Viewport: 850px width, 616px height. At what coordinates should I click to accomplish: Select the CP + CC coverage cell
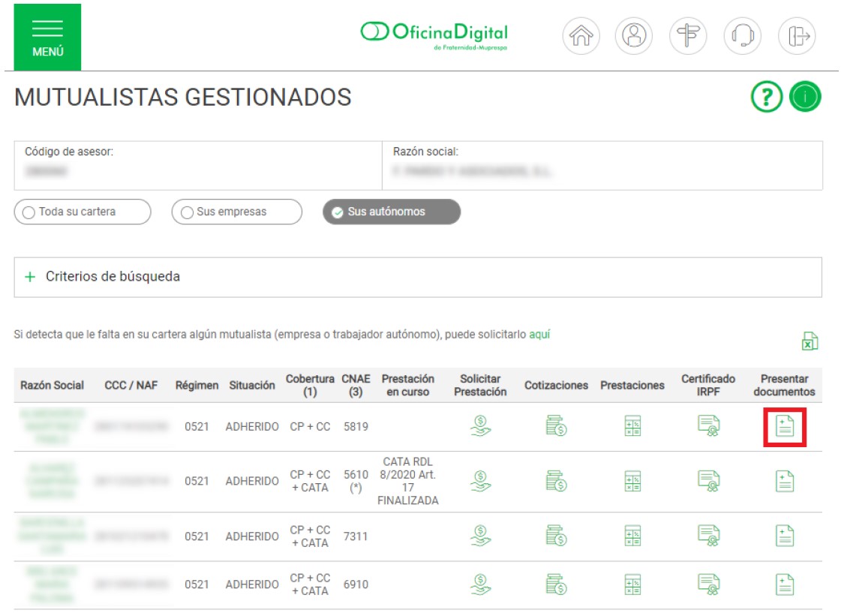310,427
